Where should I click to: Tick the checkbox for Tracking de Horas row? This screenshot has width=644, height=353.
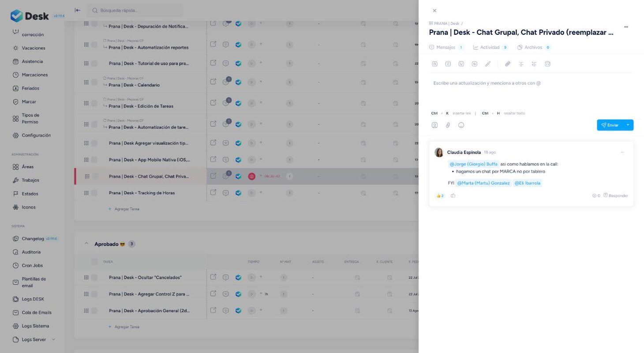(x=94, y=193)
